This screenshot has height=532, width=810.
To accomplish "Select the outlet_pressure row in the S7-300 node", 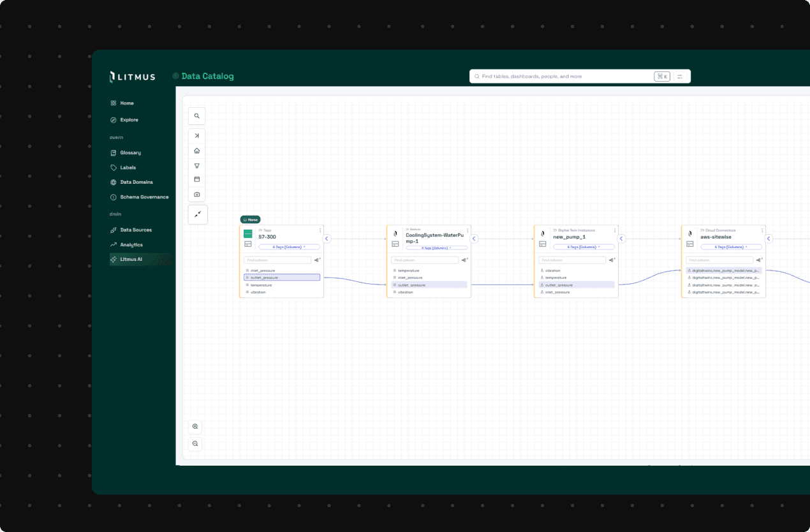I will [x=279, y=277].
